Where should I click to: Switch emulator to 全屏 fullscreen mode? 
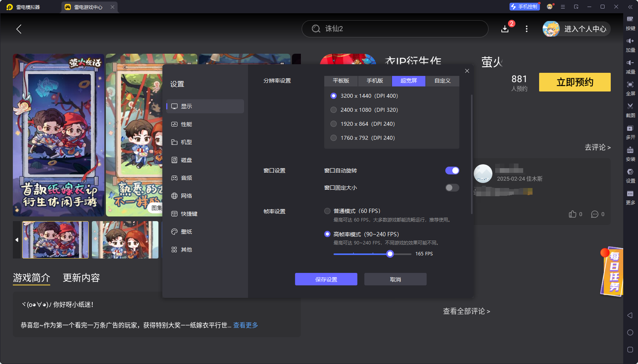coord(631,88)
